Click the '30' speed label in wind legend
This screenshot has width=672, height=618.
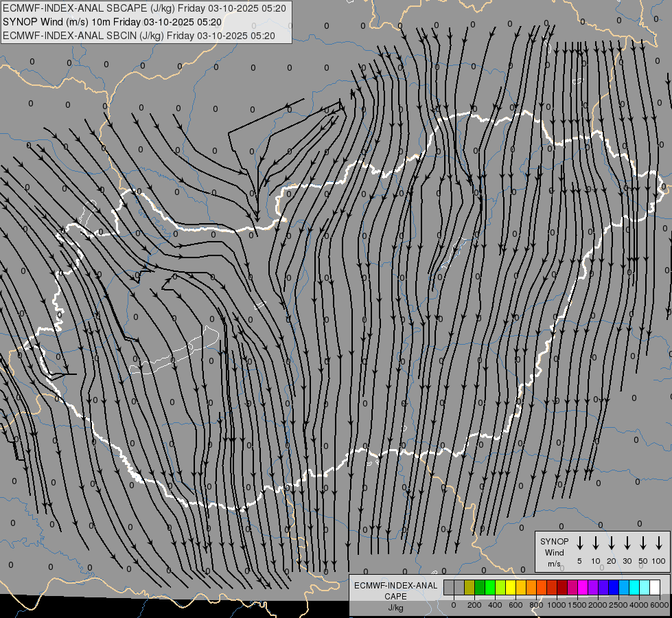click(x=627, y=561)
